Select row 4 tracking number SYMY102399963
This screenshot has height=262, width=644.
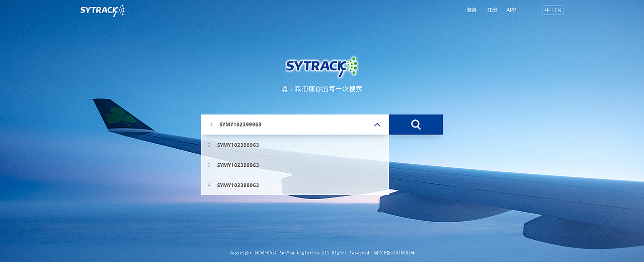pos(295,185)
